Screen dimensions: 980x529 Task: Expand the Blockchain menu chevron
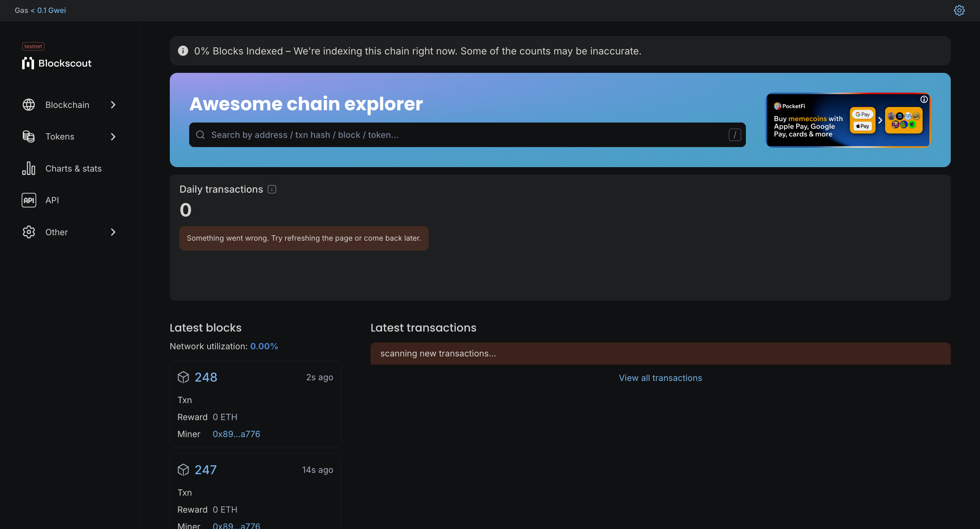113,105
